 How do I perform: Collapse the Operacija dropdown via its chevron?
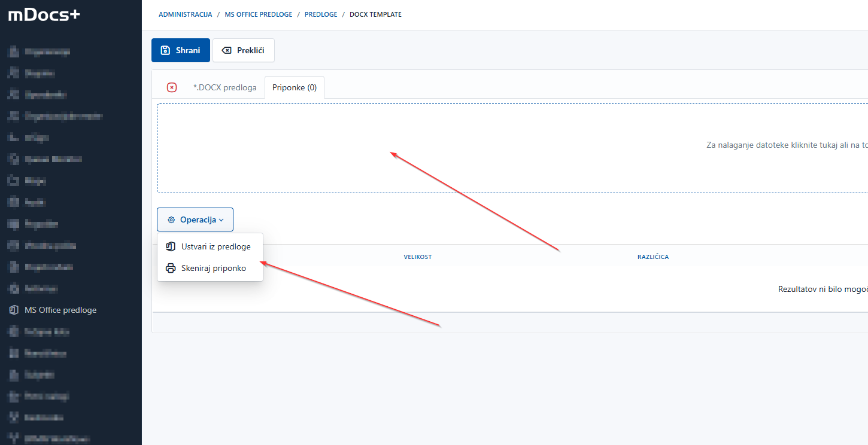click(221, 220)
